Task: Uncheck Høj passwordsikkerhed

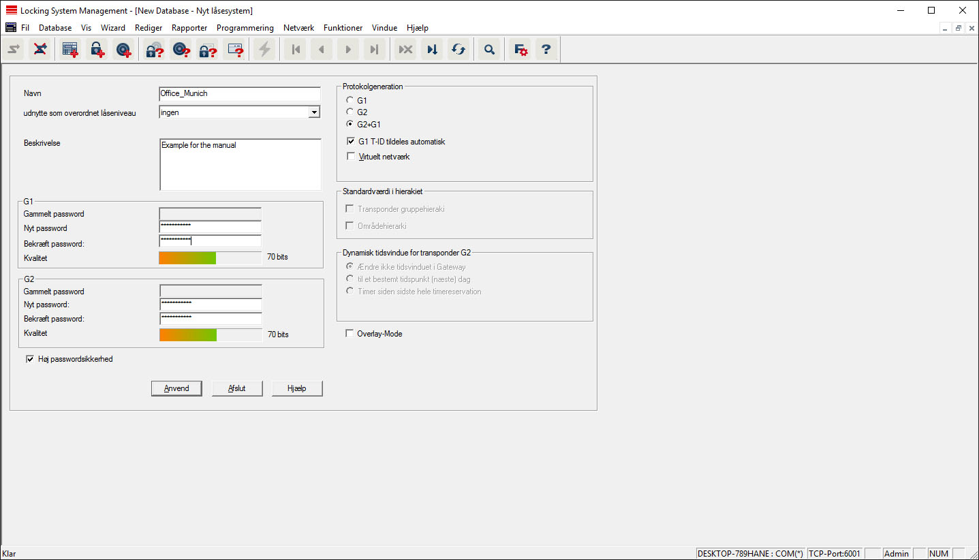Action: [30, 359]
